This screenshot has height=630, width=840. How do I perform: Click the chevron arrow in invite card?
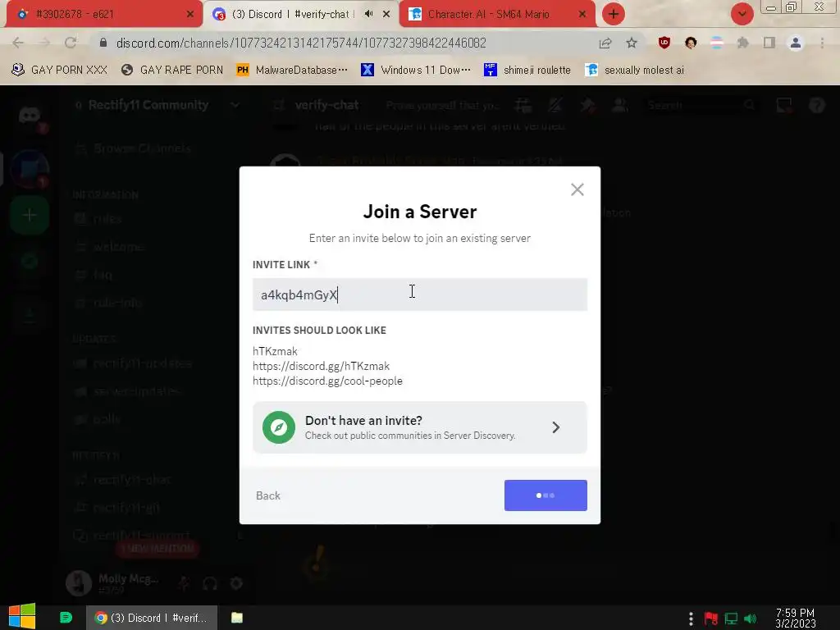(556, 427)
